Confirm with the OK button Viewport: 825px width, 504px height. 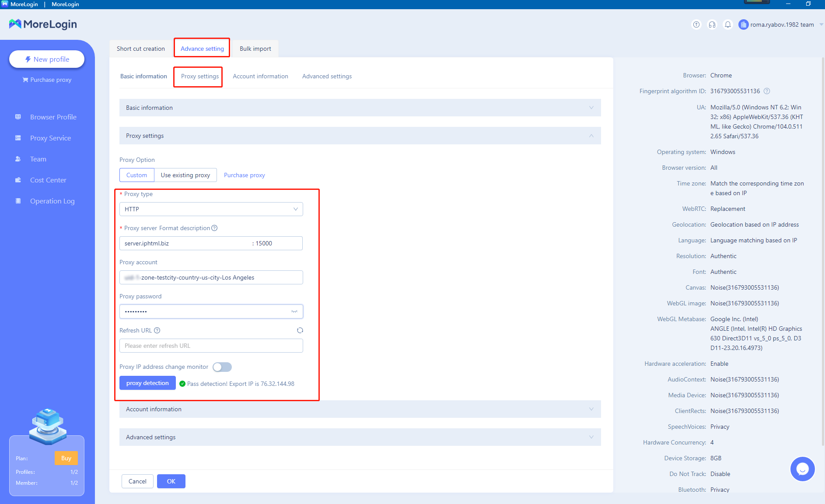click(171, 481)
